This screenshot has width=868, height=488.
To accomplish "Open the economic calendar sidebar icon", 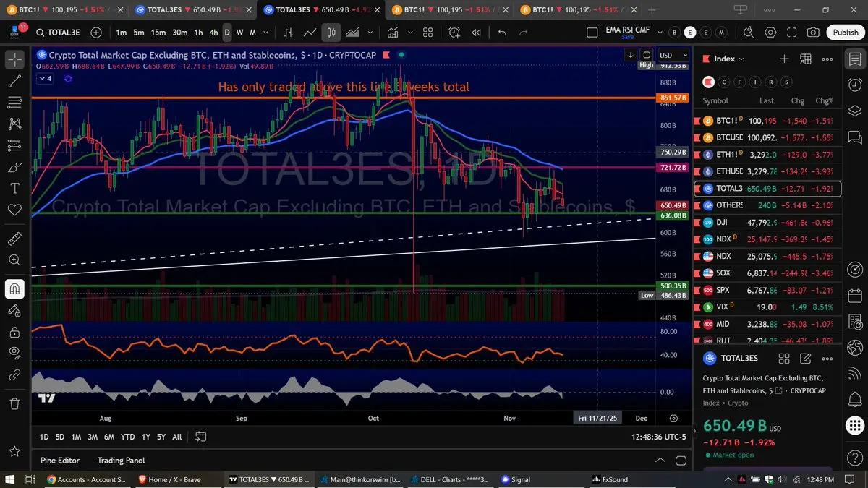I will pyautogui.click(x=855, y=296).
